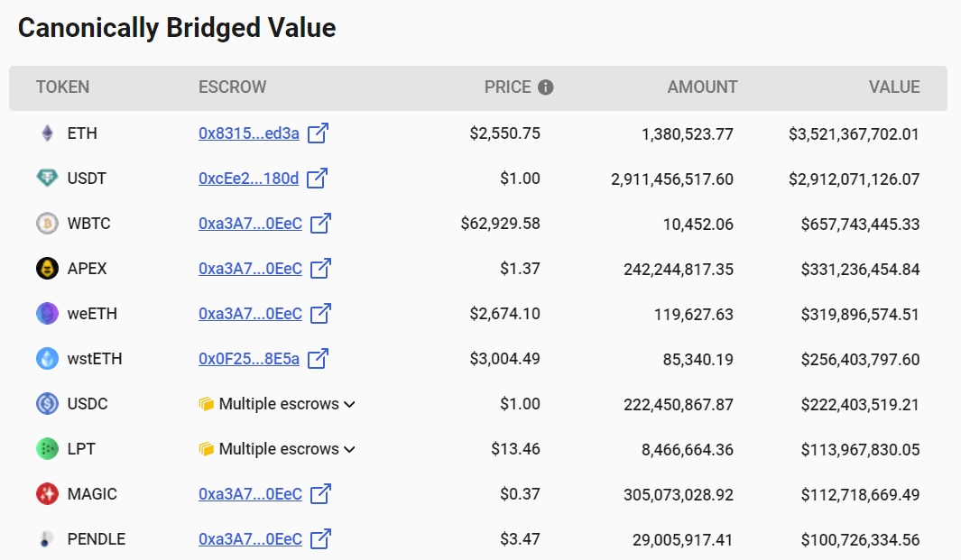The image size is (961, 560).
Task: Open the price info tooltip icon
Action: tap(545, 87)
